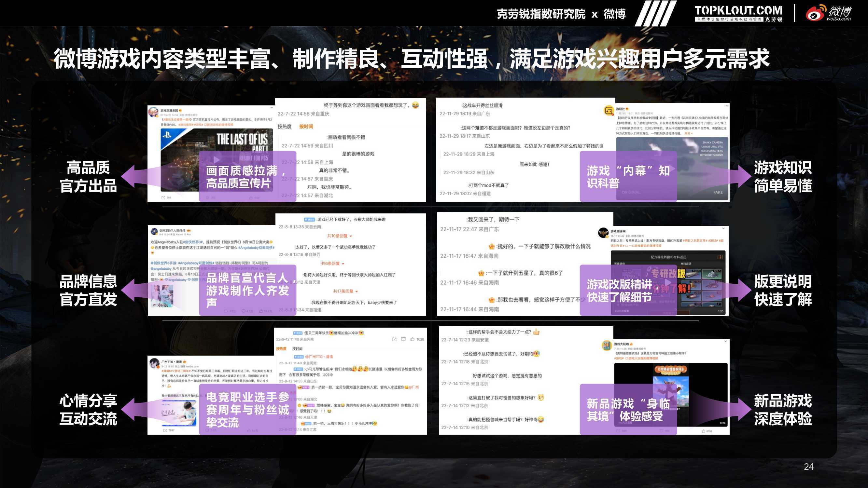
Task: Select 按热度 sort in The Last of Us comments
Action: point(284,126)
